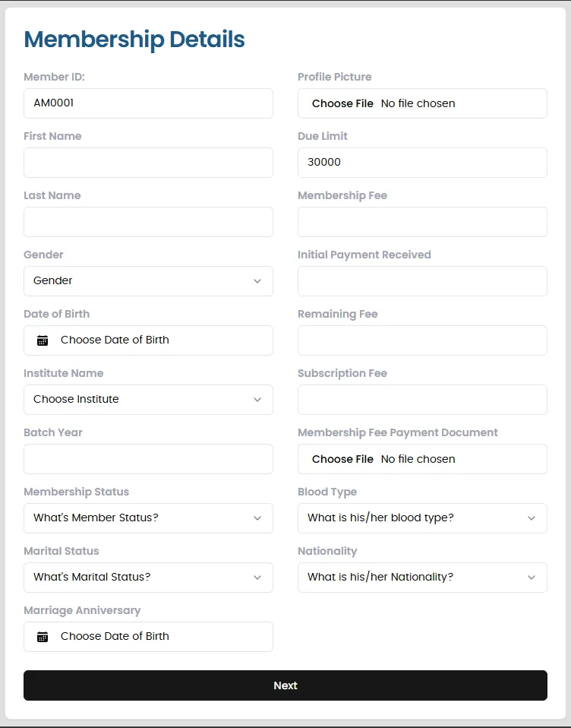The height and width of the screenshot is (728, 571).
Task: Click Choose File for Profile Picture
Action: (x=342, y=103)
